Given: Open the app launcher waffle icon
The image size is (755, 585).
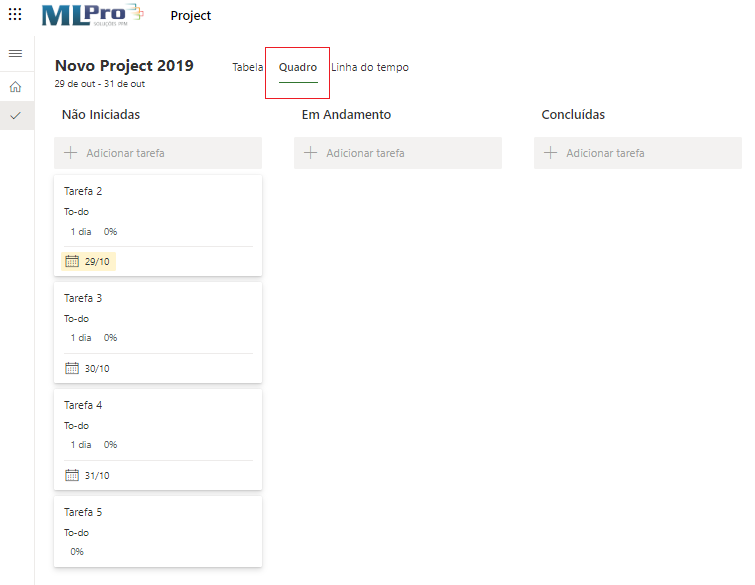Looking at the screenshot, I should [x=15, y=14].
